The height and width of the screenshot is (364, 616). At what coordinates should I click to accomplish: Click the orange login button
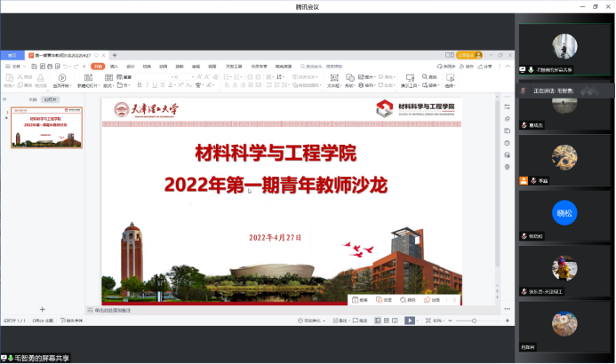[469, 55]
